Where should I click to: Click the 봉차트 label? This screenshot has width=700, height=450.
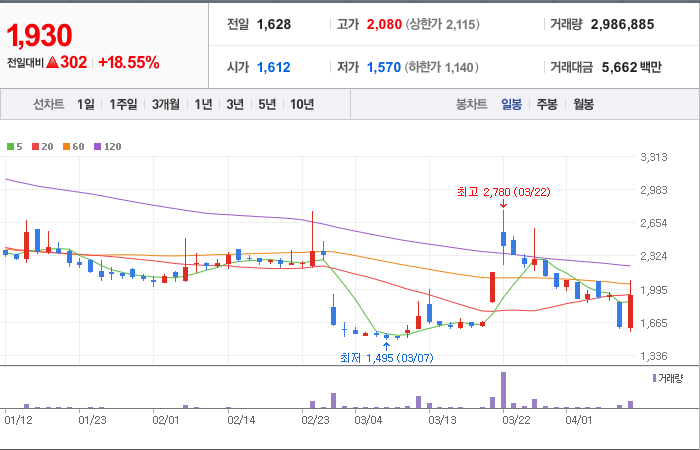[471, 104]
